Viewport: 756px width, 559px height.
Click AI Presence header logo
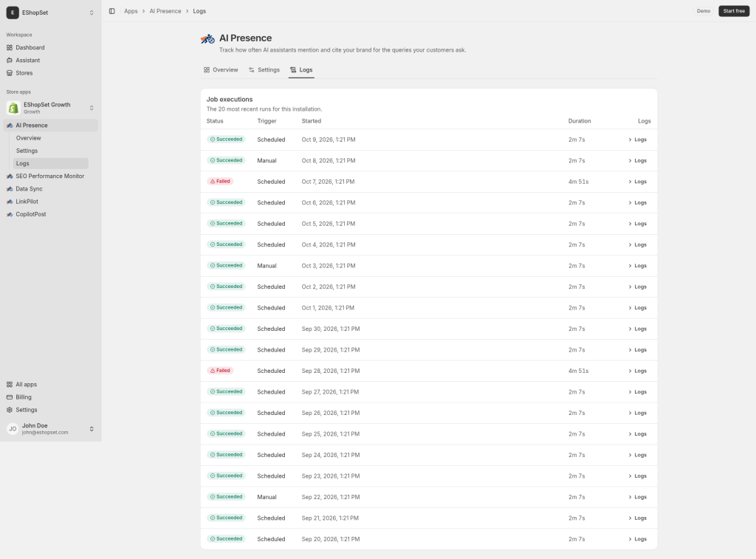coord(207,39)
